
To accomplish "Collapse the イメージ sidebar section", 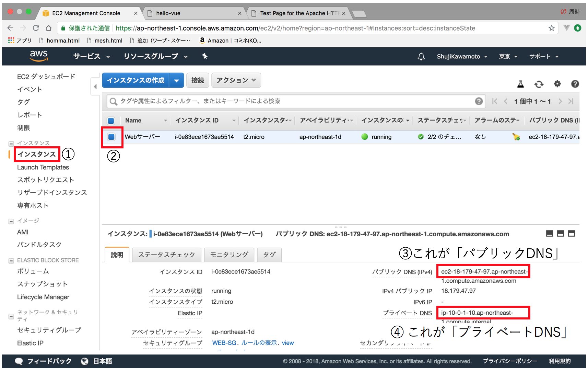I will click(x=11, y=221).
